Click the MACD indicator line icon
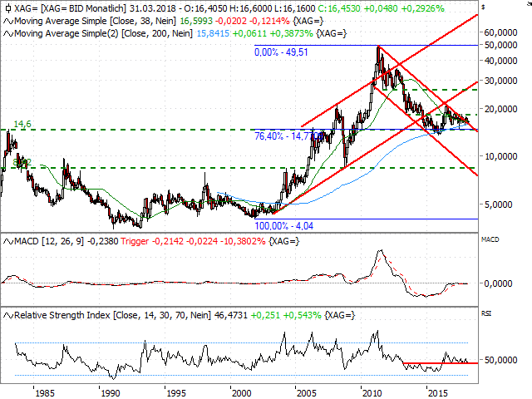Screen dimensions: 532x399 pos(8,242)
